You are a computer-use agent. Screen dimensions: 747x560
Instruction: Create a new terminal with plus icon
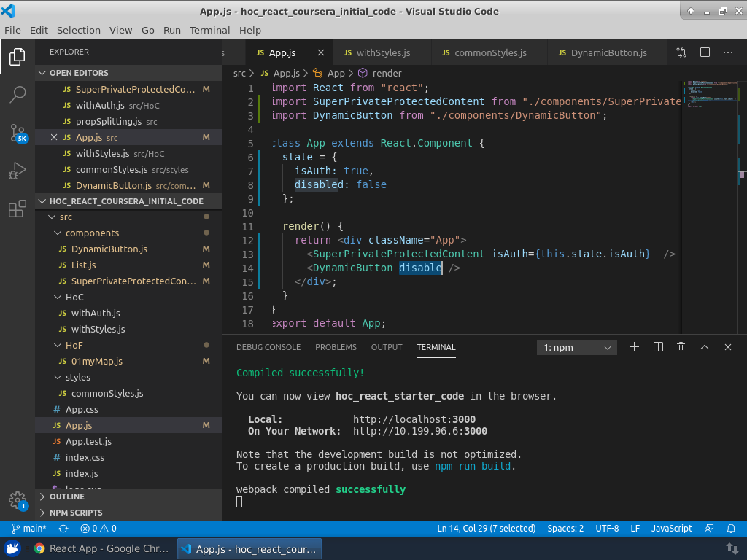click(x=634, y=347)
